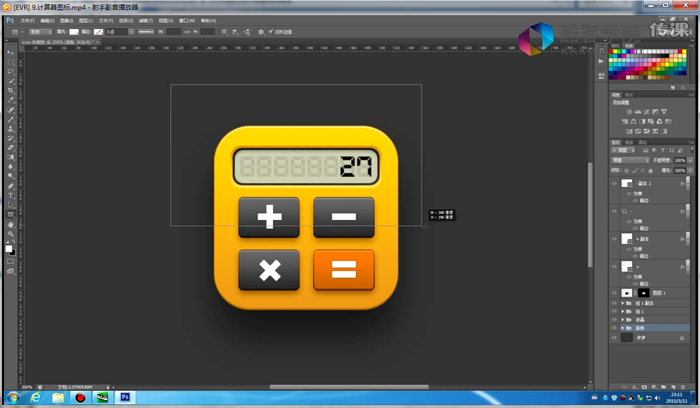
Task: Click the orange equals key on calculator canvas
Action: coord(343,269)
